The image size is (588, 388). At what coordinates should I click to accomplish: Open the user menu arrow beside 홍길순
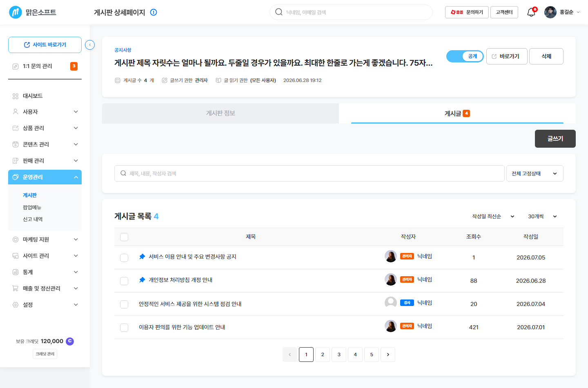coord(578,12)
